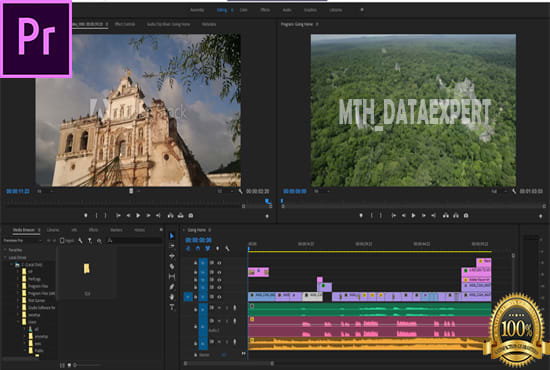Switch to Color workspace
The height and width of the screenshot is (370, 550).
pos(243,10)
